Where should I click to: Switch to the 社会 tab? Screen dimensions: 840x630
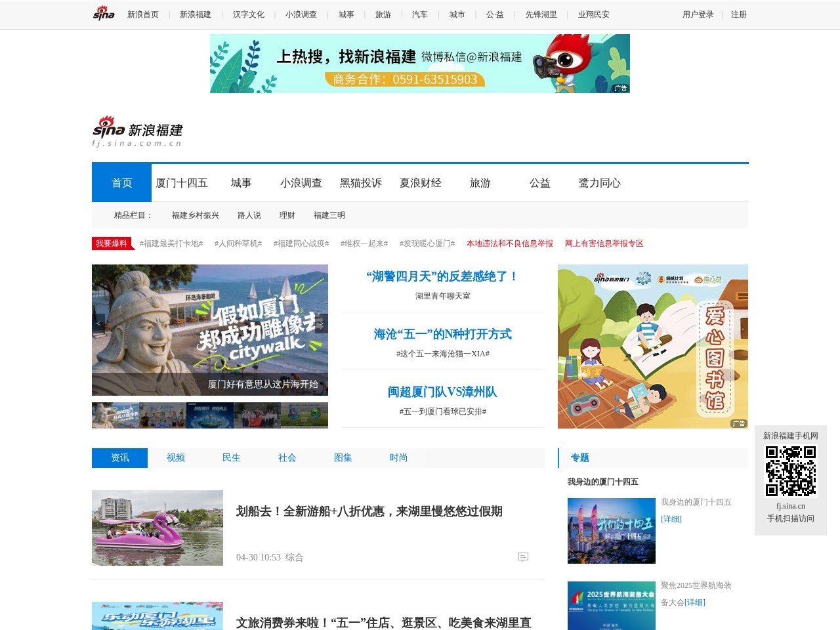tap(287, 458)
